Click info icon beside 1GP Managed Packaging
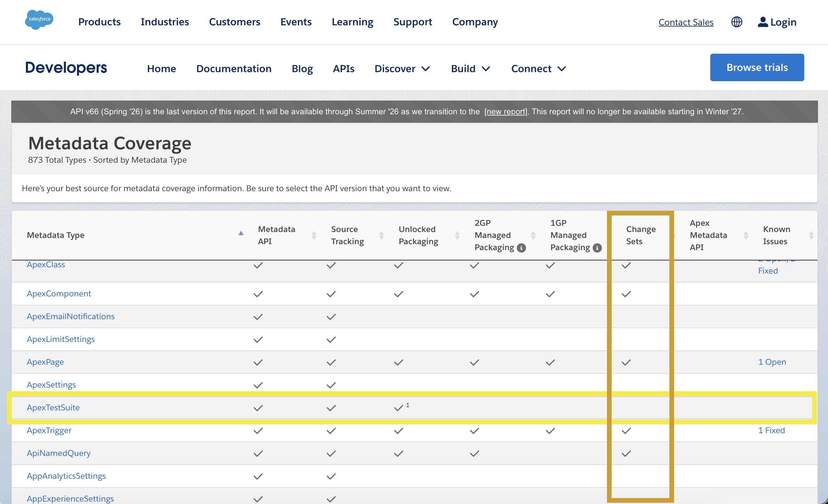The image size is (828, 504). tap(597, 248)
